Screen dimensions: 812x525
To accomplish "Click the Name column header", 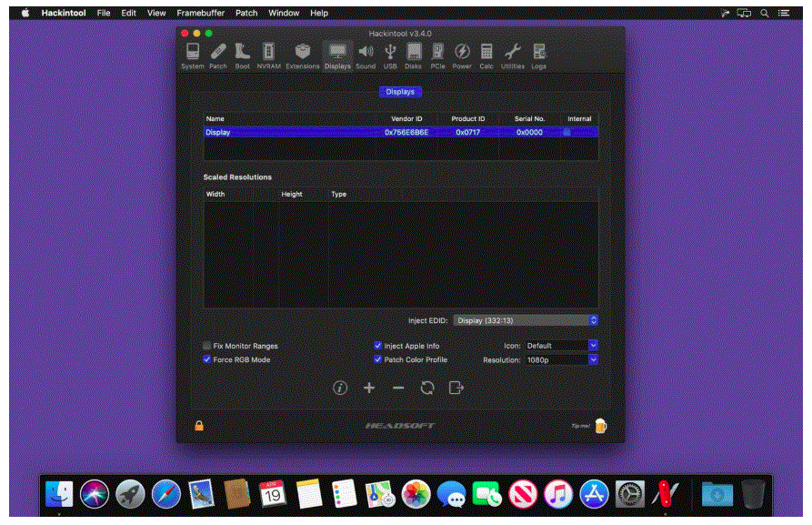I will point(215,118).
